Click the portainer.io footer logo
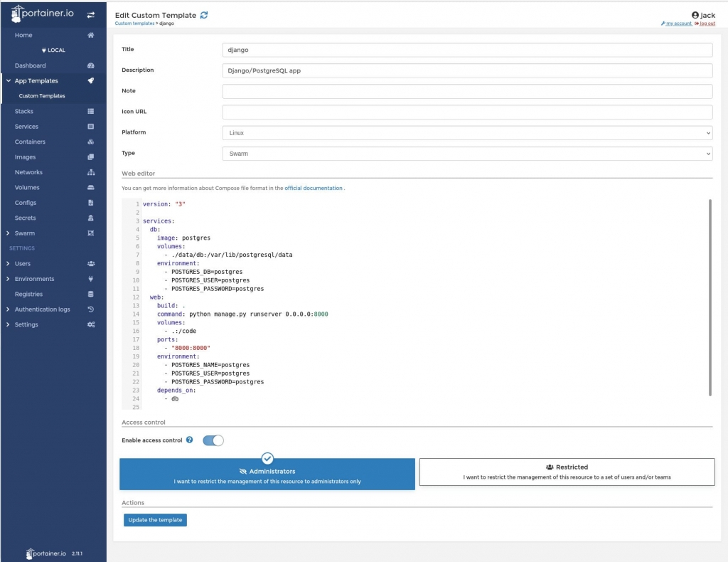The width and height of the screenshot is (728, 562). (46, 553)
